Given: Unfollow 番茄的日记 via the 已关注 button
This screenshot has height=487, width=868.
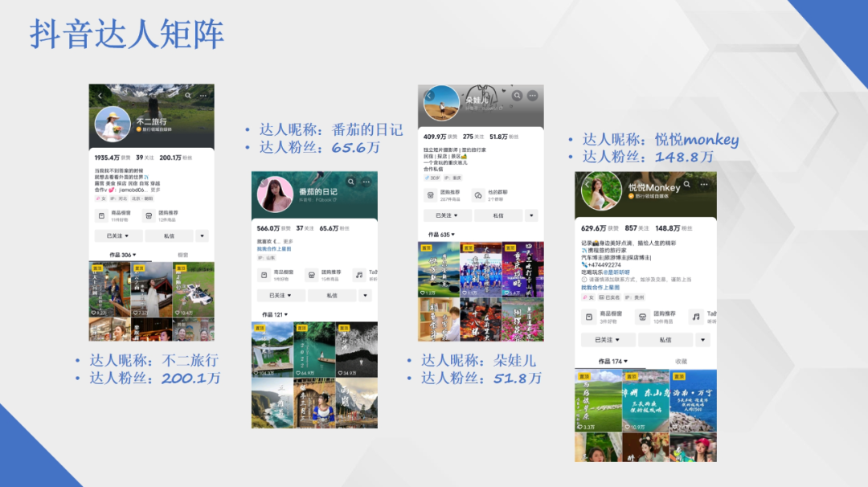Looking at the screenshot, I should pyautogui.click(x=280, y=296).
